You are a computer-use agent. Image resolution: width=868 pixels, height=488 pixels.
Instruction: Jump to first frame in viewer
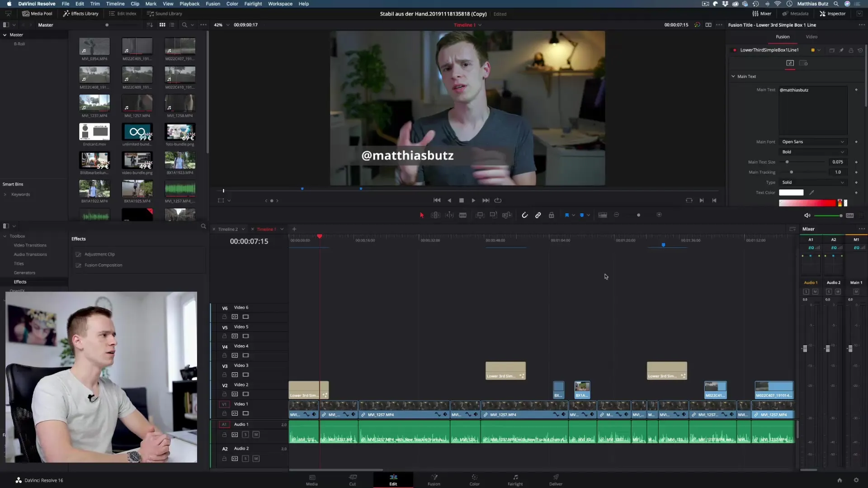[437, 200]
